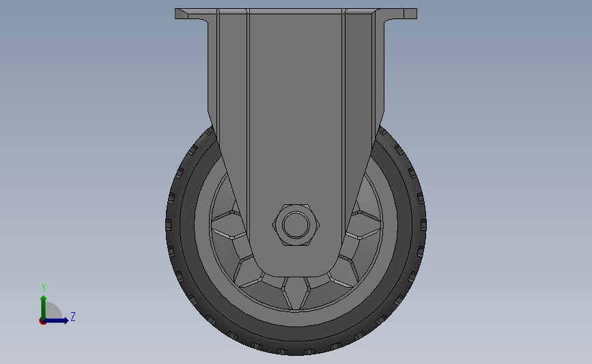This screenshot has height=364, width=592.
Task: Click the red origin dot of triad
Action: click(42, 322)
